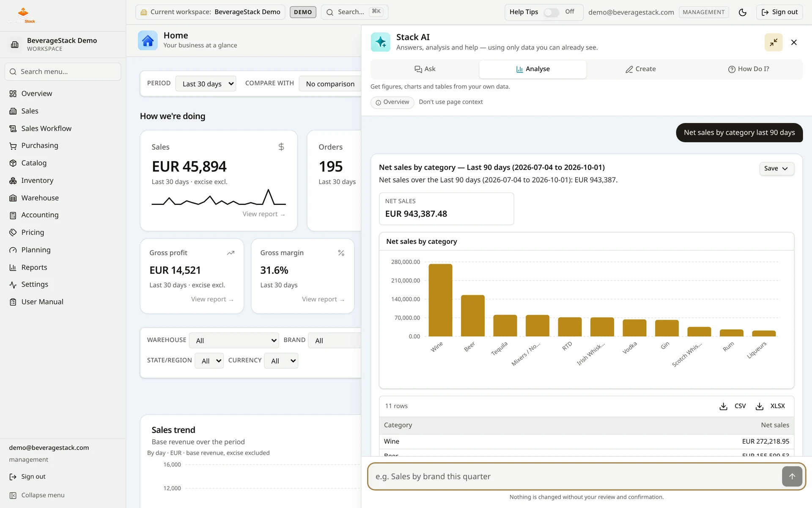Expand the Save dropdown menu
812x508 pixels.
pos(776,168)
